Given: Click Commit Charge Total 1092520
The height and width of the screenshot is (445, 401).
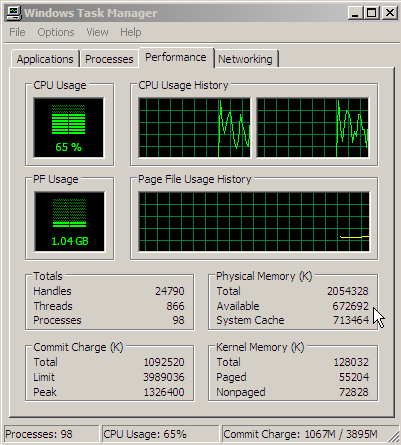Looking at the screenshot, I should click(x=164, y=362).
